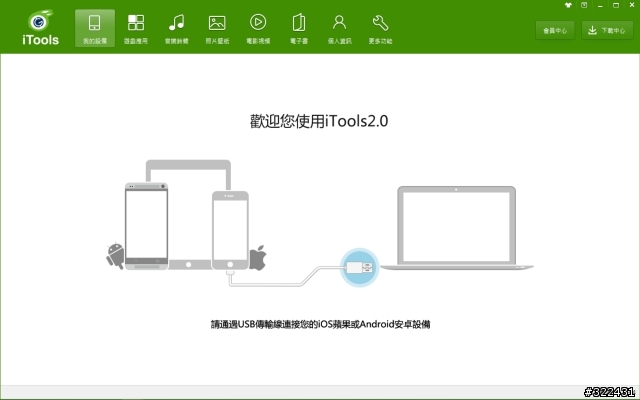Click the 請通過USB傳輸線連接 instruction text
The height and width of the screenshot is (400, 640).
point(320,324)
